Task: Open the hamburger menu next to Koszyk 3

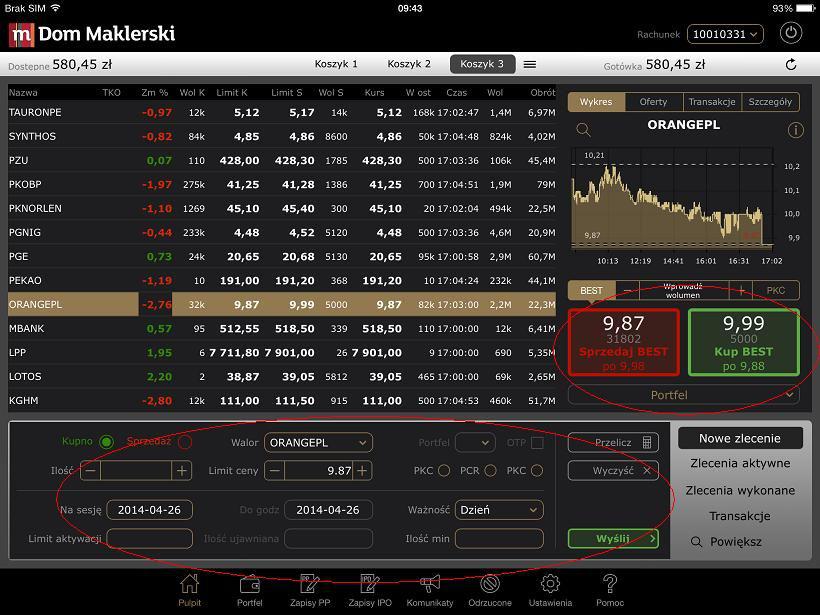Action: click(x=530, y=64)
